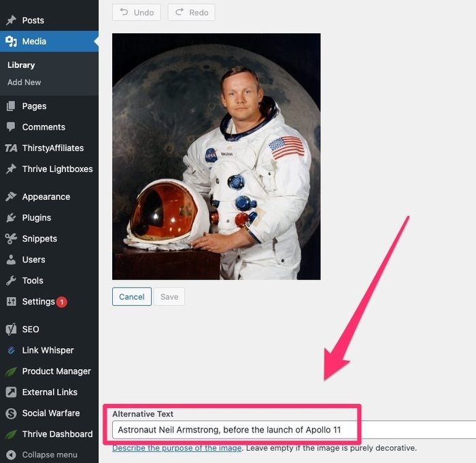The height and width of the screenshot is (463, 476).
Task: Click the Pages icon
Action: (x=11, y=106)
